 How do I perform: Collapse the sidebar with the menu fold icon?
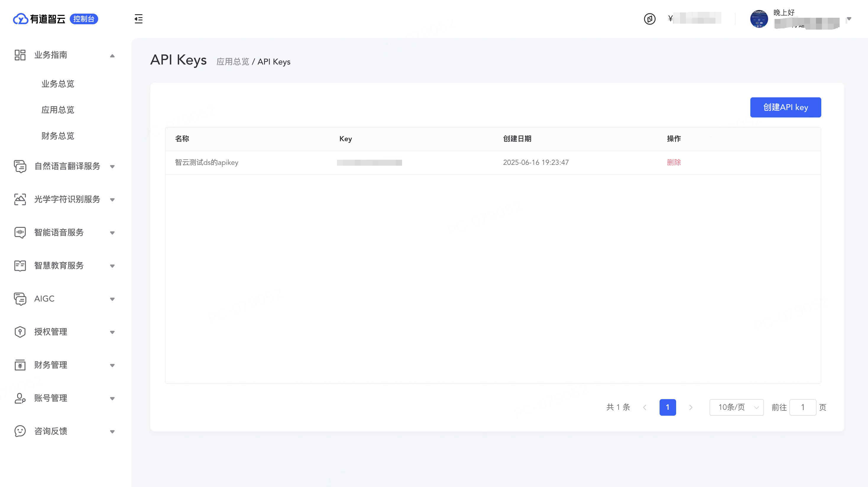coord(138,19)
